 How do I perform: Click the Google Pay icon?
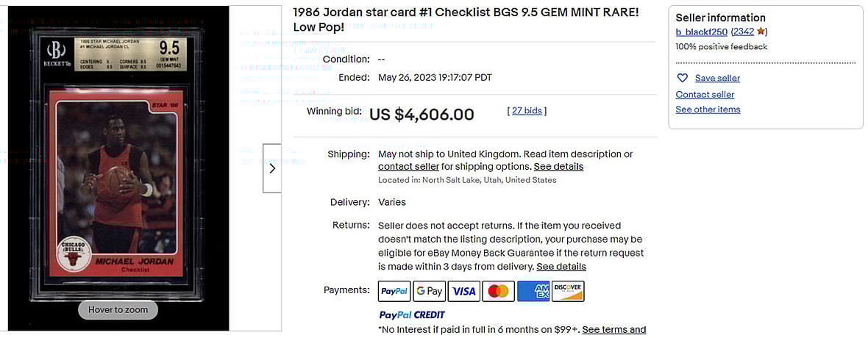click(429, 291)
